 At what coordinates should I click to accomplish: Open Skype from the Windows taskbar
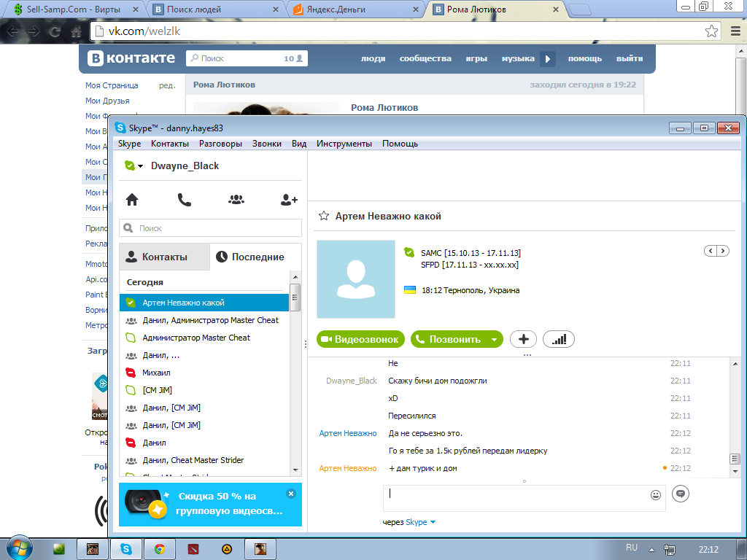(126, 549)
